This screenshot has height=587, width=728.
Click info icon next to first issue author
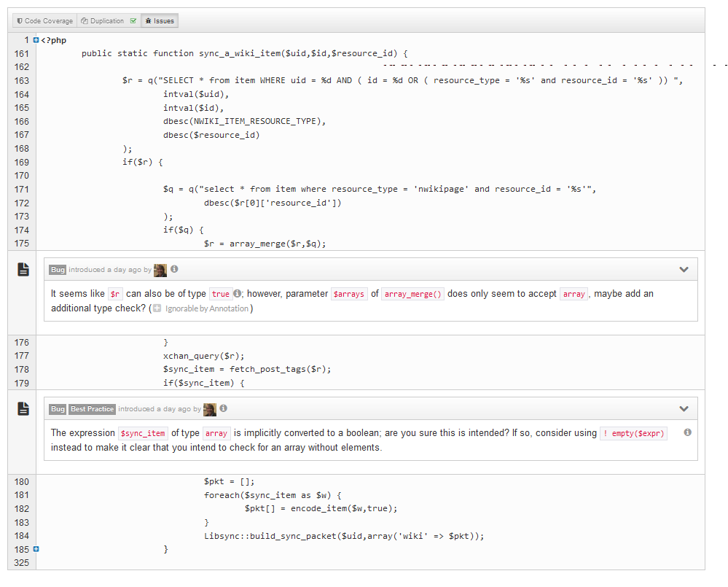(x=175, y=270)
